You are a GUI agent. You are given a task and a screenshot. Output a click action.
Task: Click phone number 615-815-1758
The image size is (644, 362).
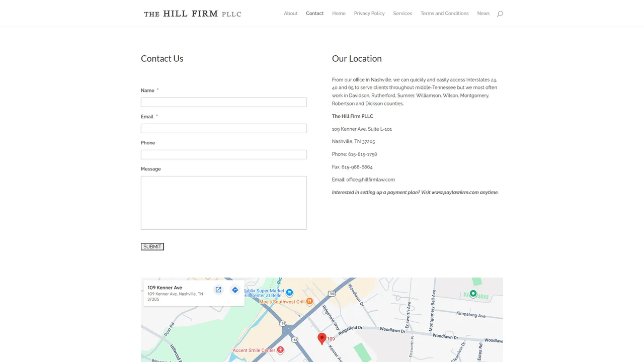[362, 154]
